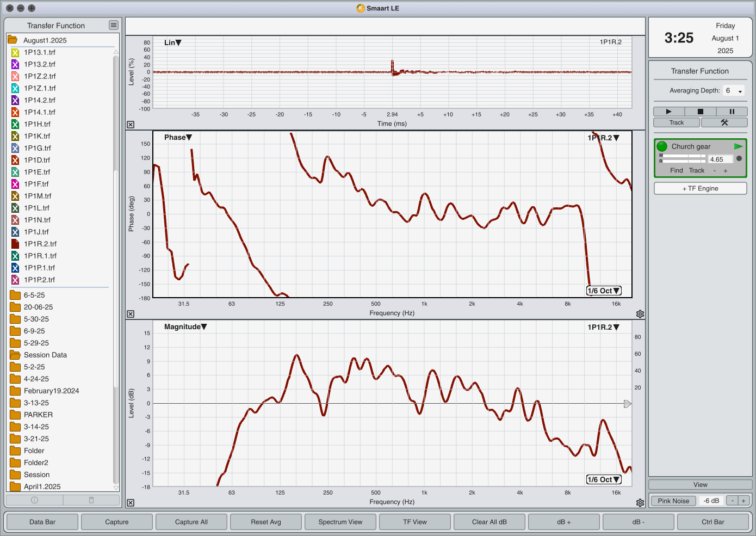Open magnitude graph 1/6 Oct smoothing dropdown
The height and width of the screenshot is (536, 756).
pyautogui.click(x=604, y=479)
